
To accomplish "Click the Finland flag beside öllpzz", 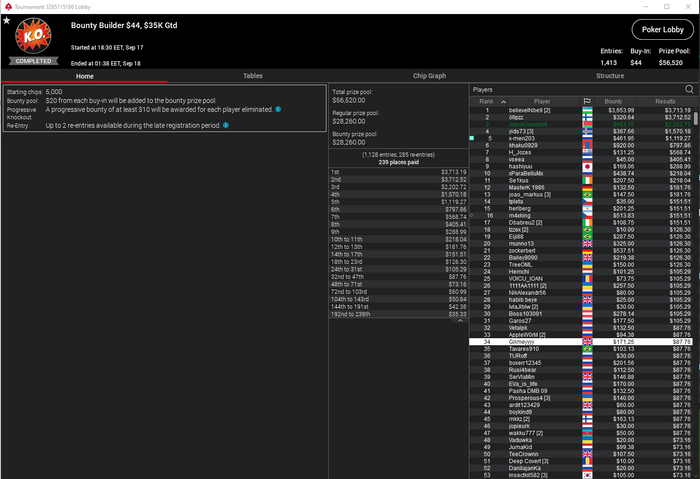I will [588, 117].
